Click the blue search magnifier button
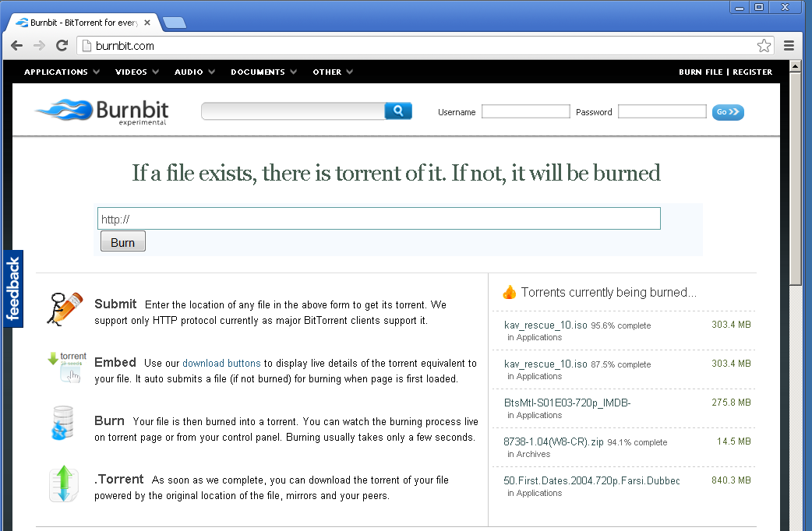812x531 pixels. tap(398, 111)
